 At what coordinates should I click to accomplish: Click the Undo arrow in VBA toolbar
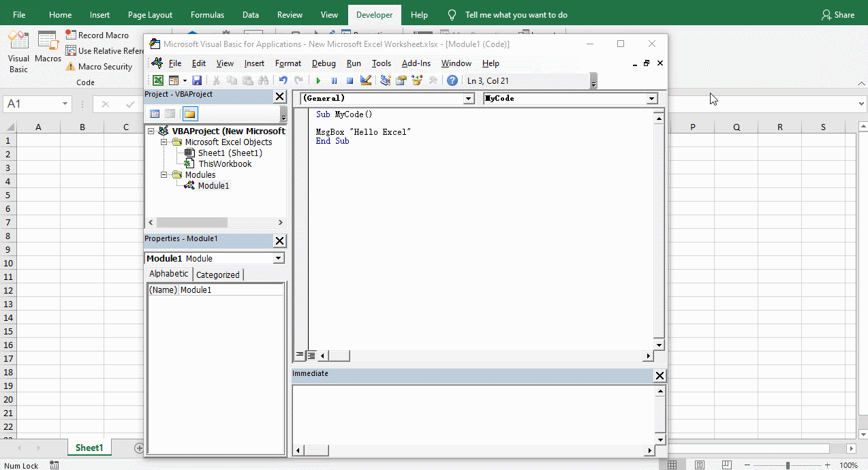283,80
